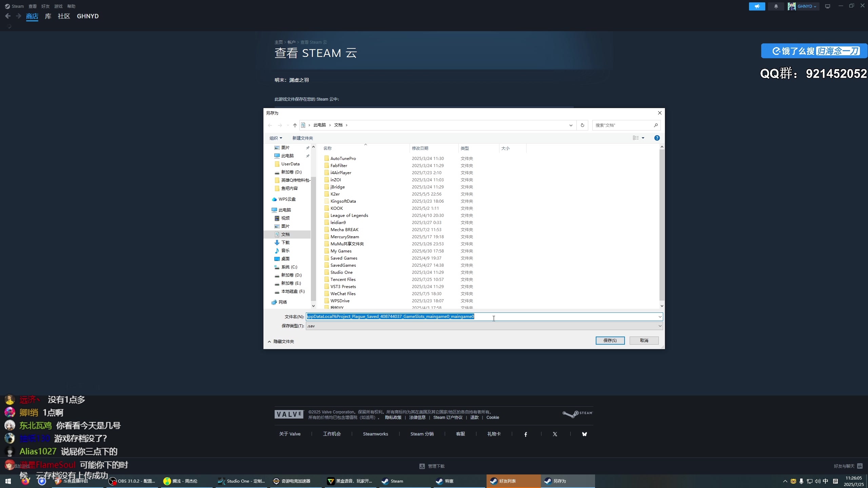
Task: Open the address bar history dropdown
Action: [x=571, y=125]
